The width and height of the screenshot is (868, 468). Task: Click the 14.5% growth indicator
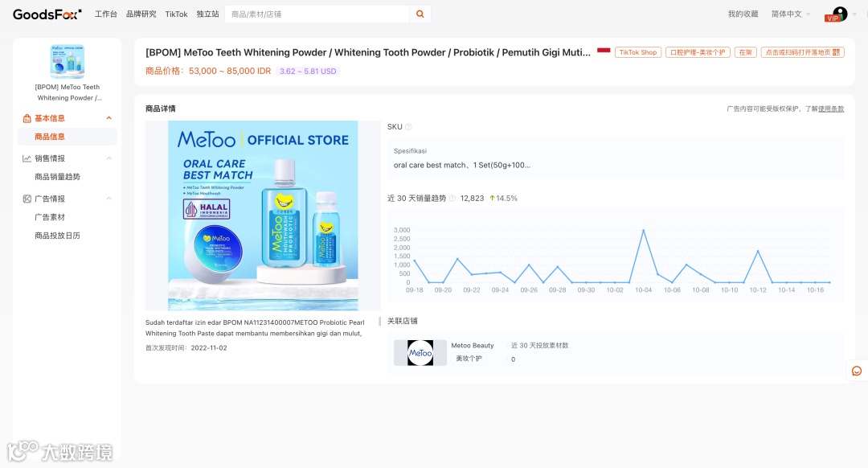pos(503,199)
